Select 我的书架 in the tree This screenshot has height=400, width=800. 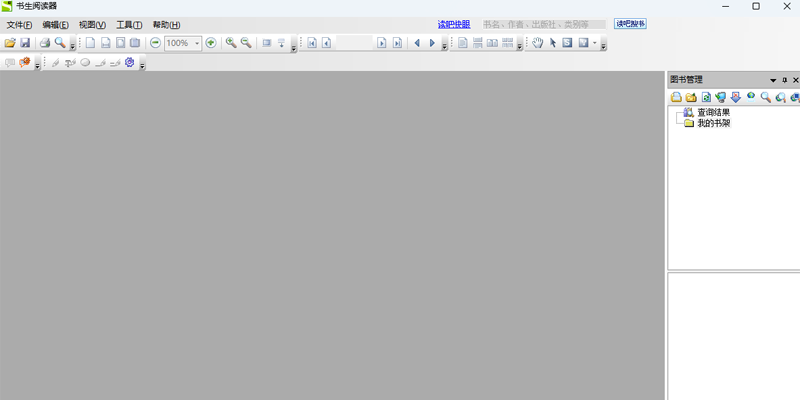tap(713, 123)
